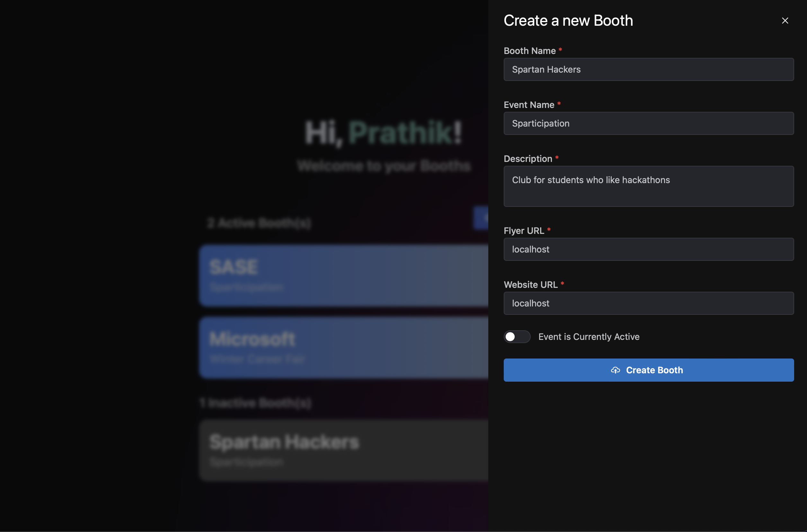Click the Booth Name field label
Viewport: 807px width, 532px height.
pyautogui.click(x=529, y=51)
